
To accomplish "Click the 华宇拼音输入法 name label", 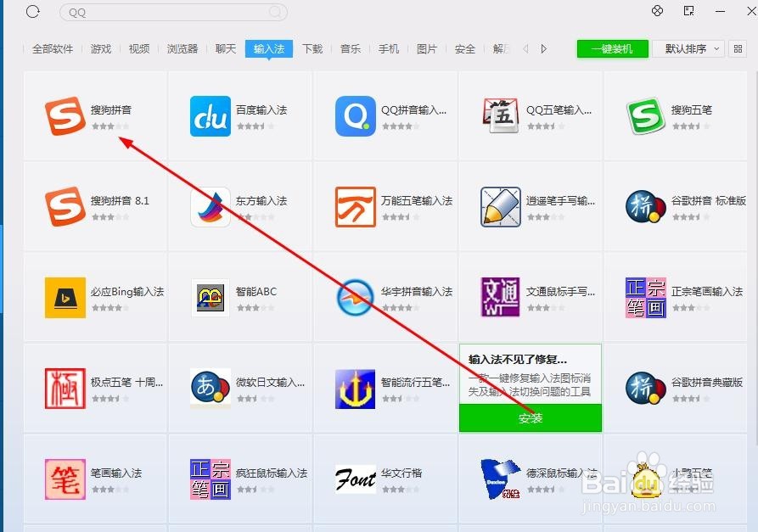I will pos(417,291).
